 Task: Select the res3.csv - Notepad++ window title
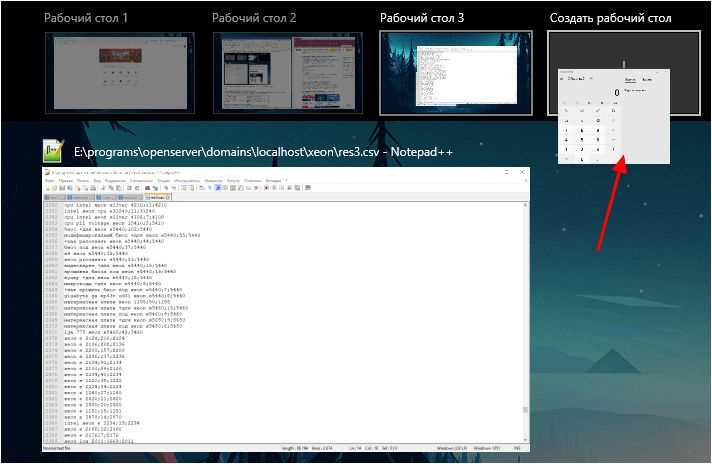264,152
